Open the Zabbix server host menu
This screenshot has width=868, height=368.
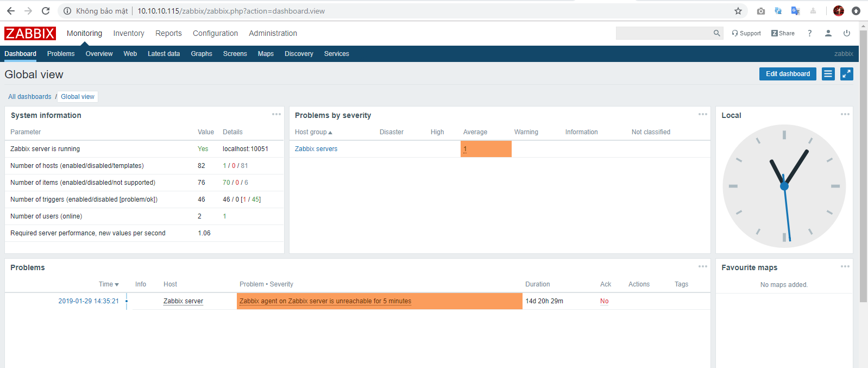(183, 301)
